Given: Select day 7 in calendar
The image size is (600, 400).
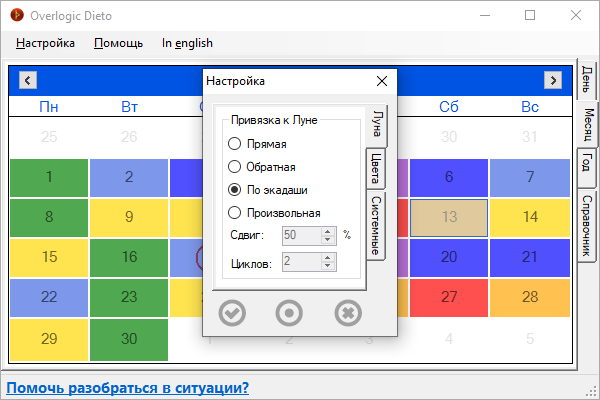Looking at the screenshot, I should 530,178.
